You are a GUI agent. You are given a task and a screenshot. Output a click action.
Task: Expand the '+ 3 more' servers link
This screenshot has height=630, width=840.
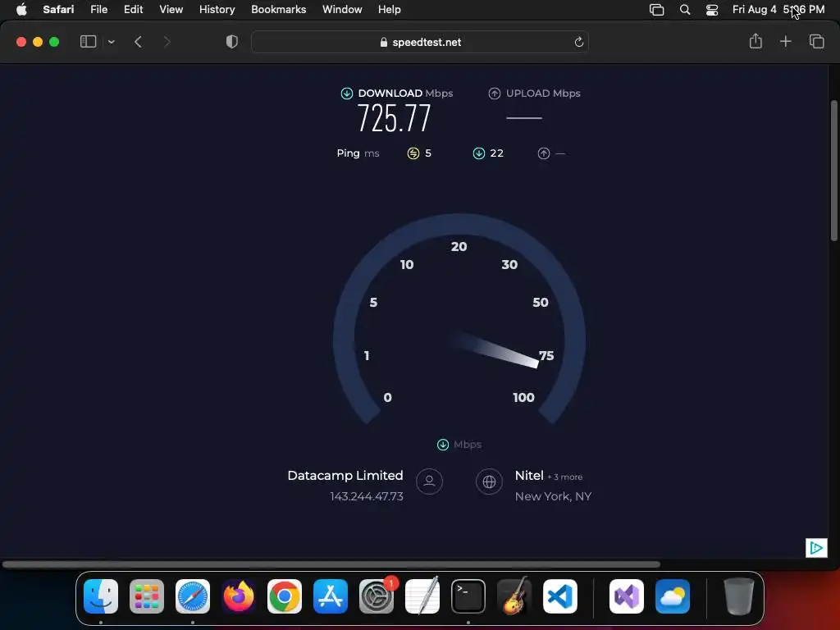click(564, 477)
